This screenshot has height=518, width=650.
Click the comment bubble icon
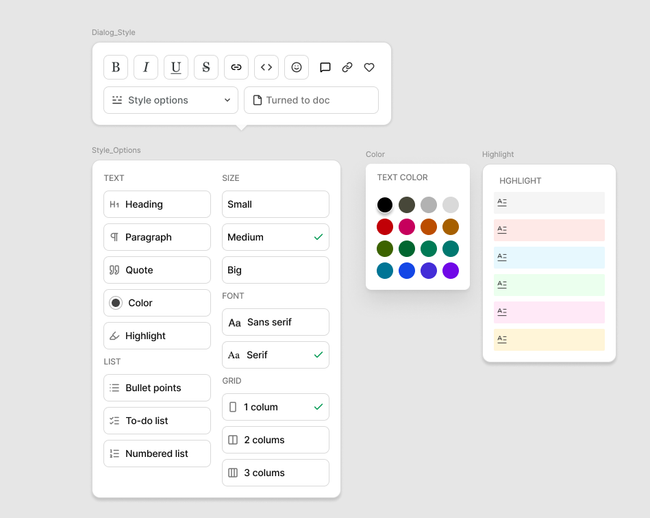coord(325,67)
